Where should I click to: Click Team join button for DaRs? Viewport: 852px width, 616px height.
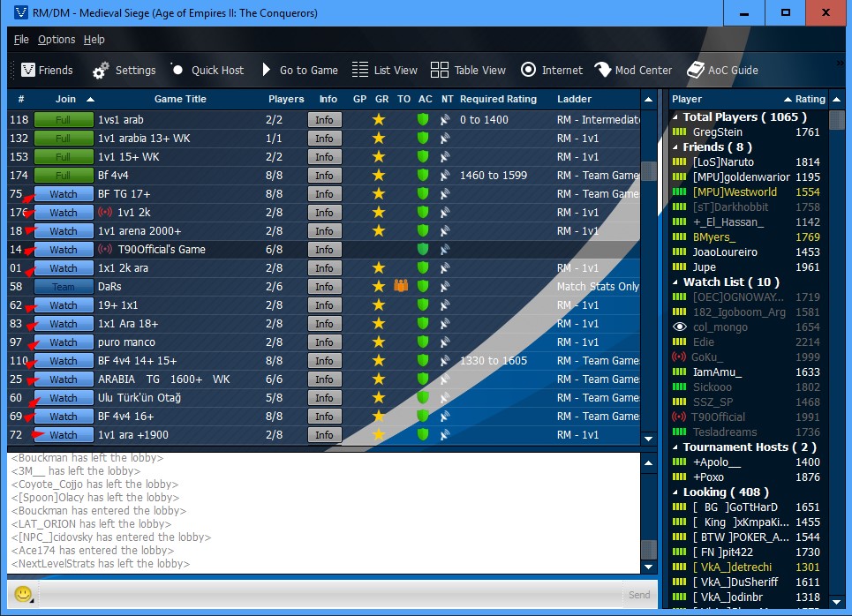tap(64, 287)
